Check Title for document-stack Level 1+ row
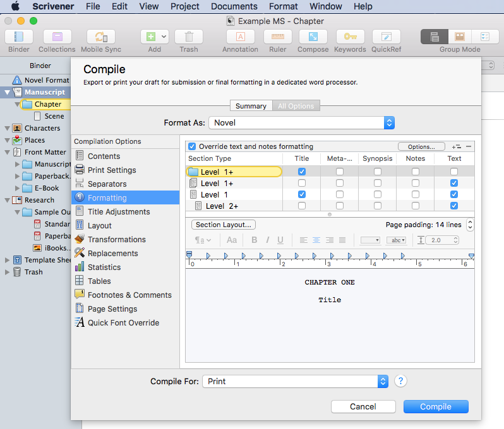Screen dimensions: 504x429 point(301,183)
